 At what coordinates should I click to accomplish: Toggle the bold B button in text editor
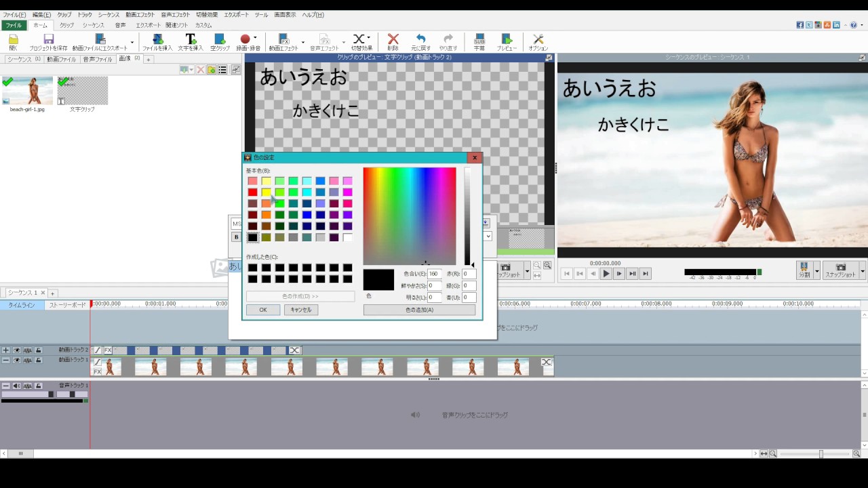(236, 237)
